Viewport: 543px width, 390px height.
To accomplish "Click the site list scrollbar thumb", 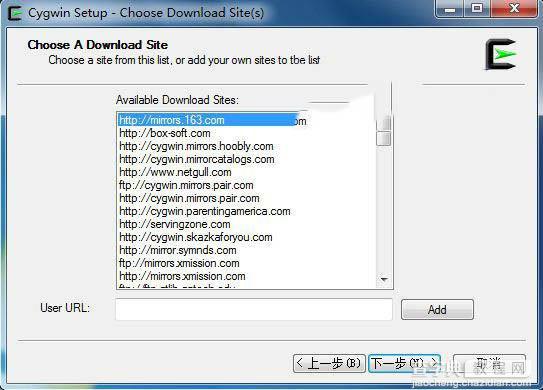I will (384, 138).
